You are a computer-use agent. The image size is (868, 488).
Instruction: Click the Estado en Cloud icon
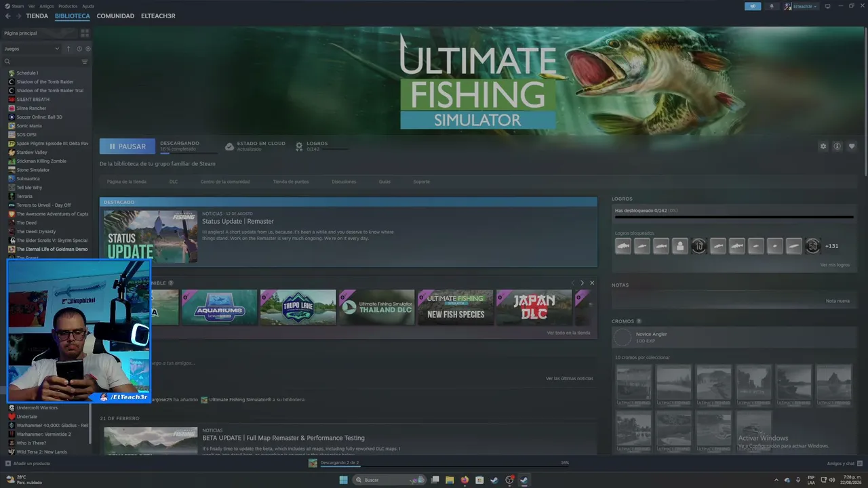(x=229, y=146)
